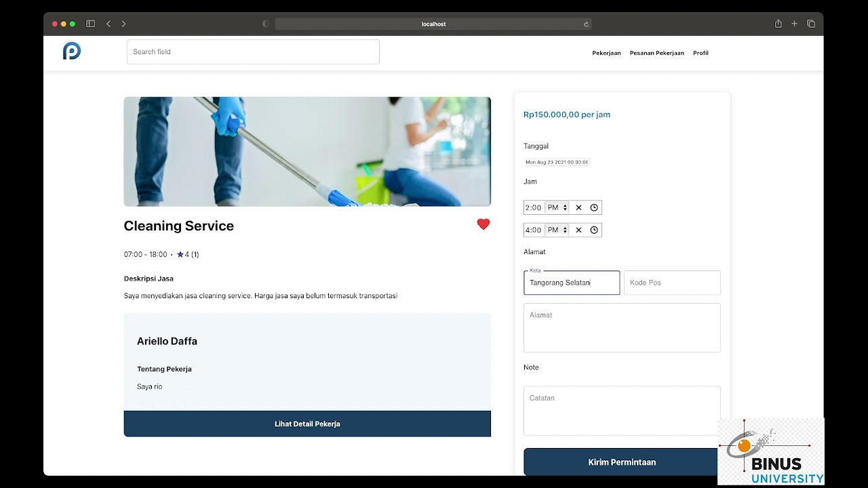The width and height of the screenshot is (868, 488).
Task: Click the clock icon on 2:00 time row
Action: 594,208
